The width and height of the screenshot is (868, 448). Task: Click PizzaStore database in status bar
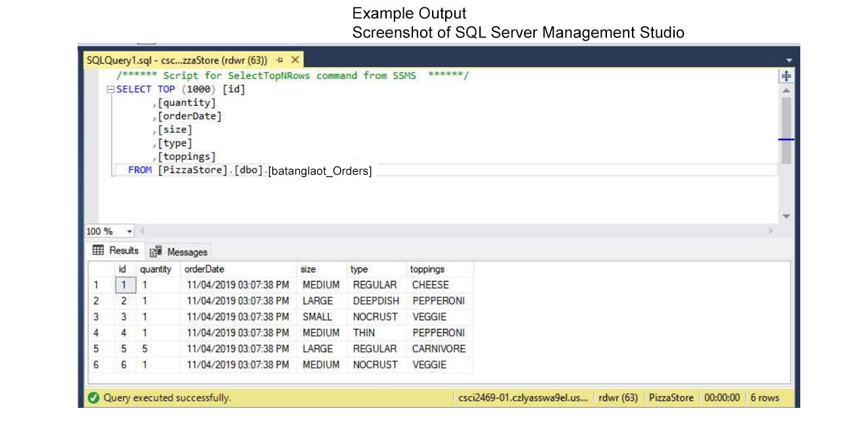[x=671, y=397]
